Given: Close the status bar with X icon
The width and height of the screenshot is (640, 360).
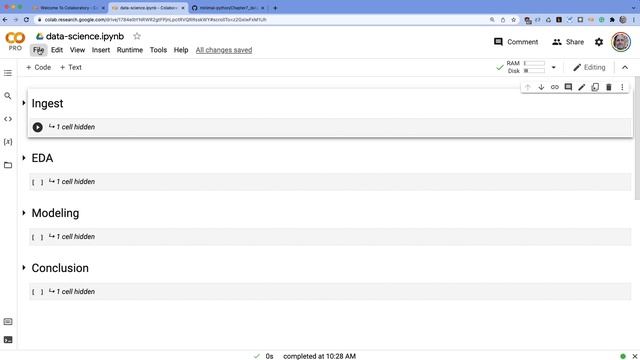Looking at the screenshot, I should click(635, 356).
